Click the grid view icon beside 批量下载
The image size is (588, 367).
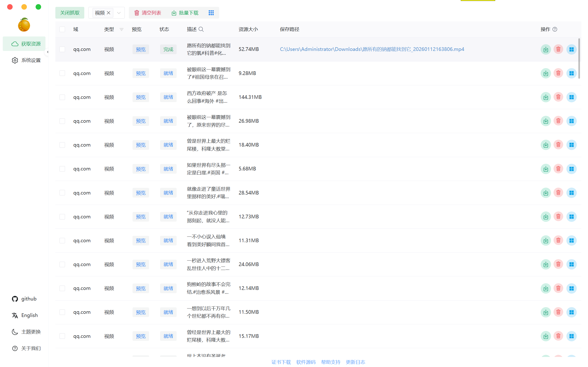211,13
